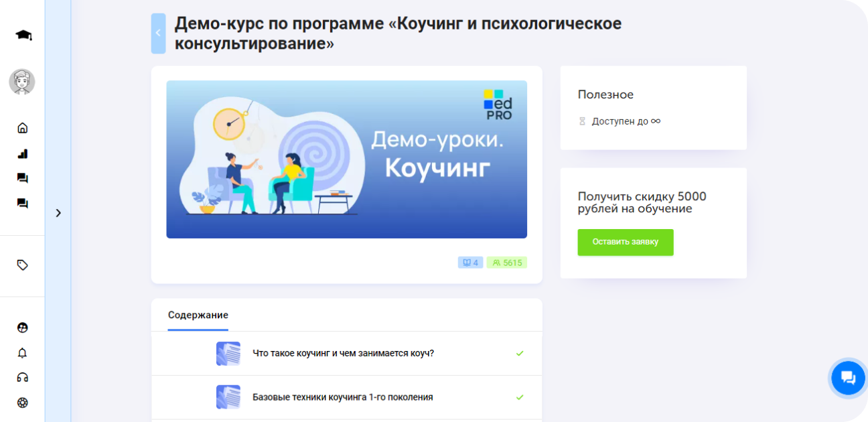This screenshot has height=422, width=868.
Task: Switch to the Содержание tab
Action: pyautogui.click(x=198, y=315)
